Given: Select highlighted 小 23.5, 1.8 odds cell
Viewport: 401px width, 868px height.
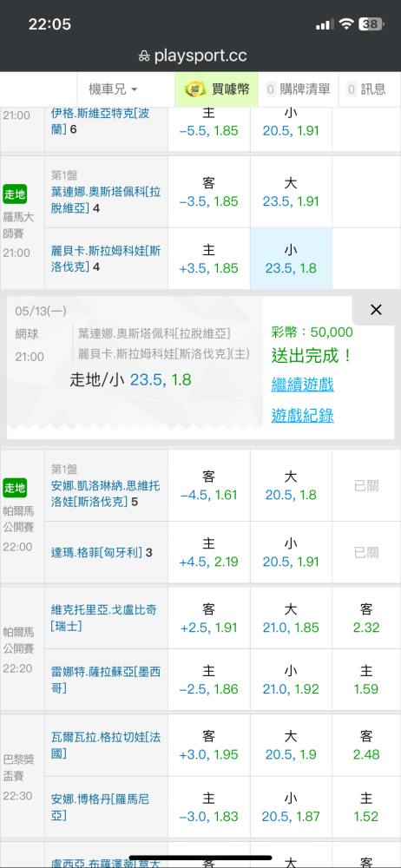Looking at the screenshot, I should coord(292,259).
